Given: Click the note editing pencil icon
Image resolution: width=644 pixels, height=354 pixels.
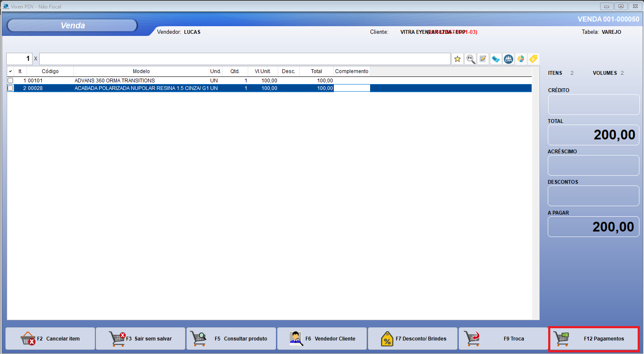Looking at the screenshot, I should 483,59.
